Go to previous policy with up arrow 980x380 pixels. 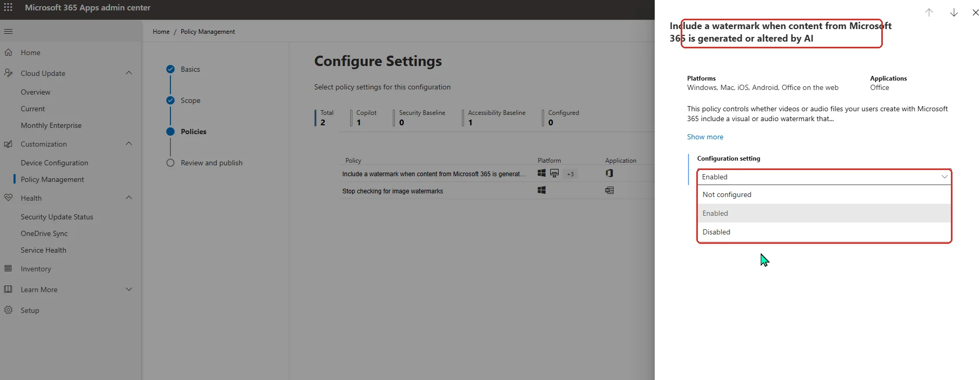tap(929, 12)
